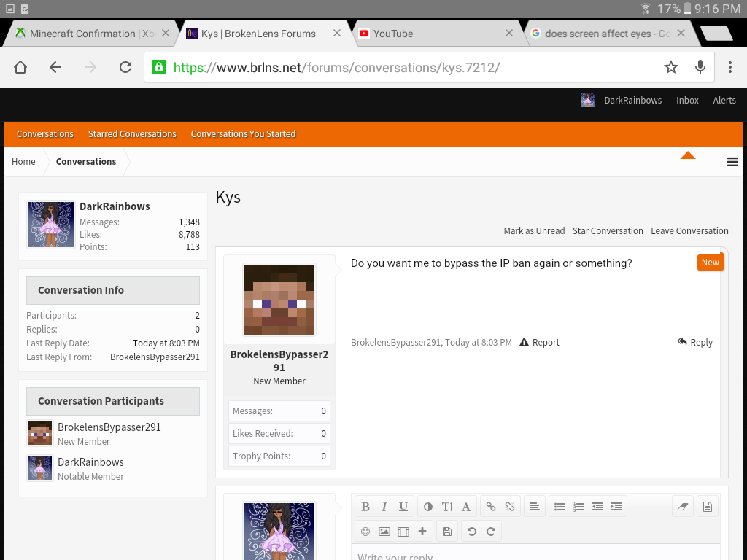
Task: Open the text alignment options
Action: pyautogui.click(x=535, y=507)
